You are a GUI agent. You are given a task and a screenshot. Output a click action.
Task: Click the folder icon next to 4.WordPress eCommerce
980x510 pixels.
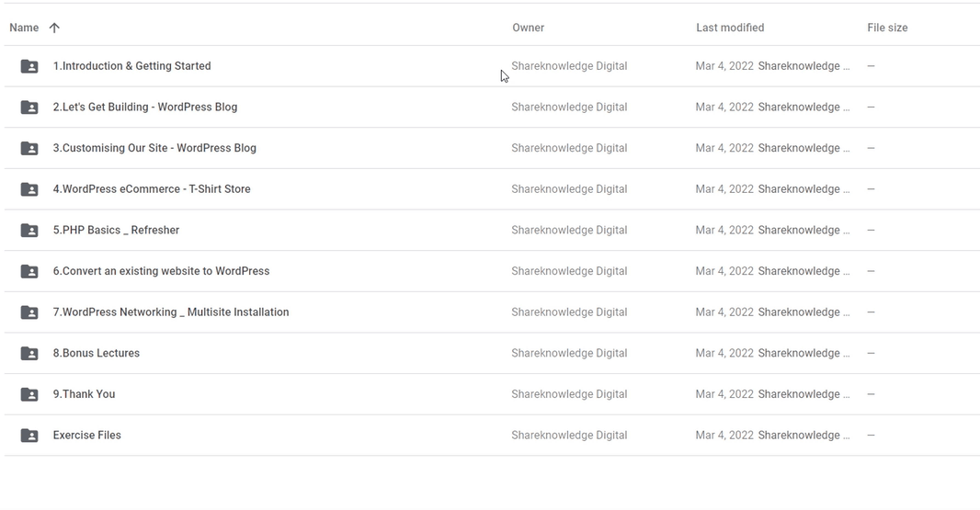click(x=29, y=189)
